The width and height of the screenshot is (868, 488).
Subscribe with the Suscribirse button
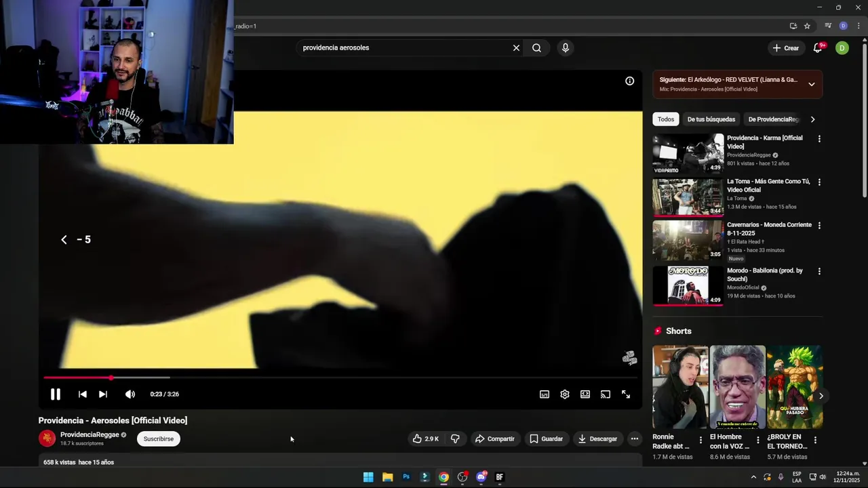pyautogui.click(x=159, y=439)
